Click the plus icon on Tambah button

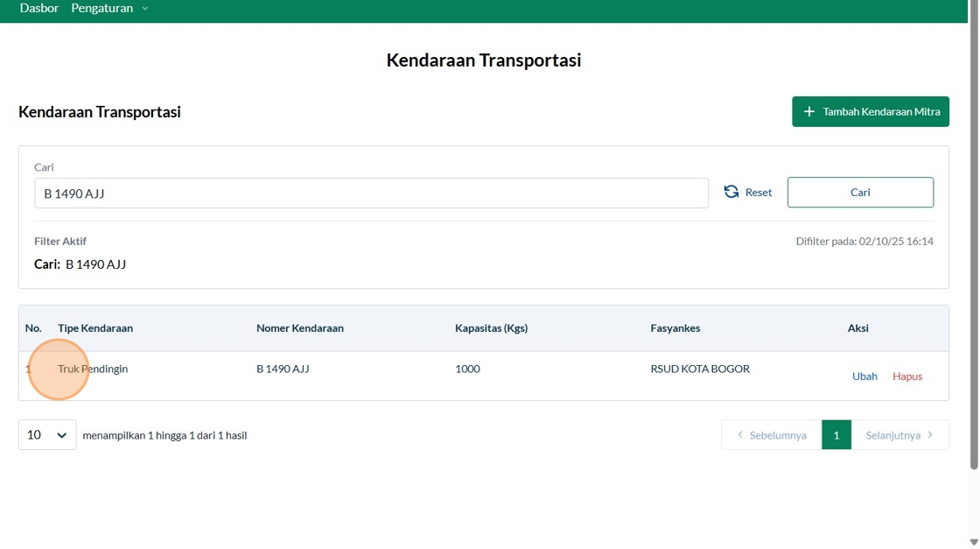(808, 111)
